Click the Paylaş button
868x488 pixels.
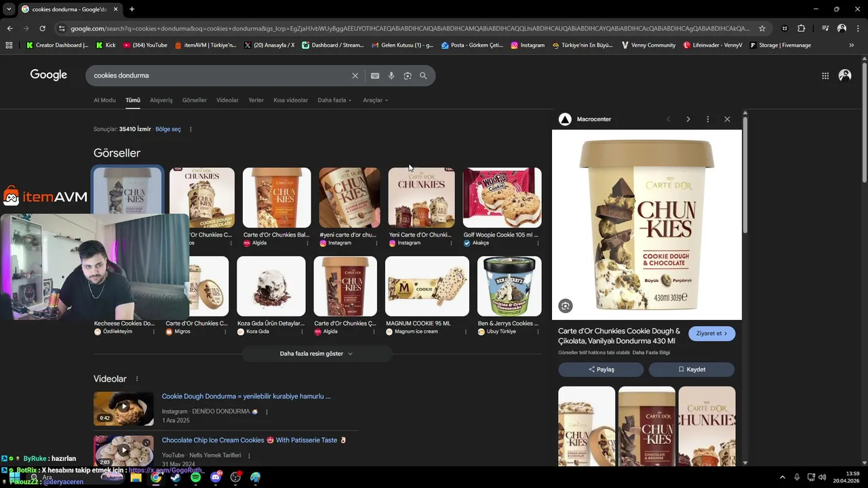pos(601,369)
